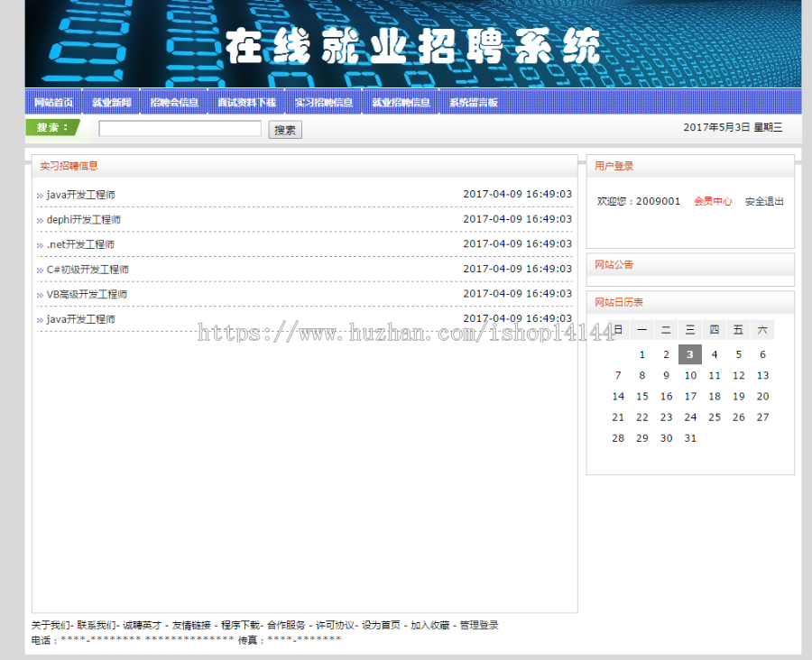The width and height of the screenshot is (812, 660).
Task: Pick calendar day 18
Action: tap(715, 397)
